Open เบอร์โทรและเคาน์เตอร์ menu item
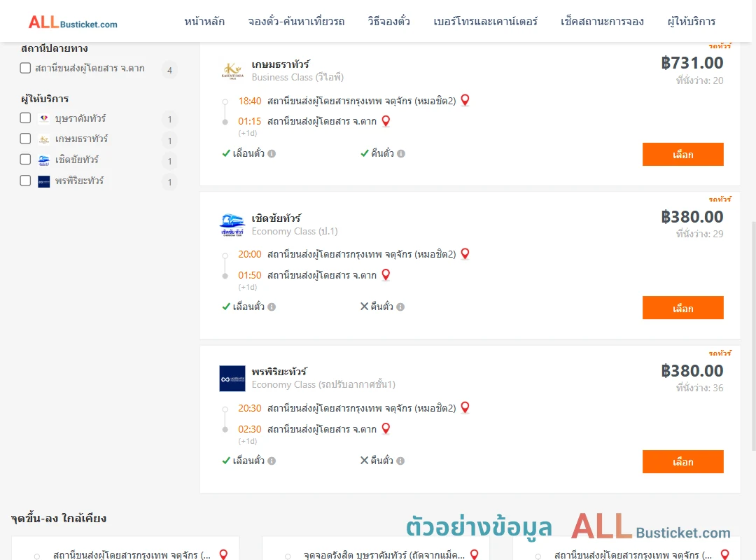 point(485,21)
